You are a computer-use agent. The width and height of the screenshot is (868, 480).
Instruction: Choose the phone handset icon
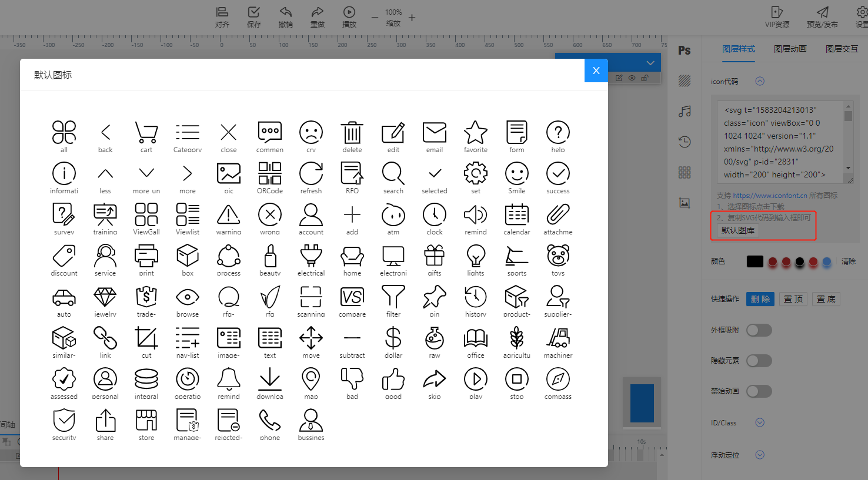270,421
